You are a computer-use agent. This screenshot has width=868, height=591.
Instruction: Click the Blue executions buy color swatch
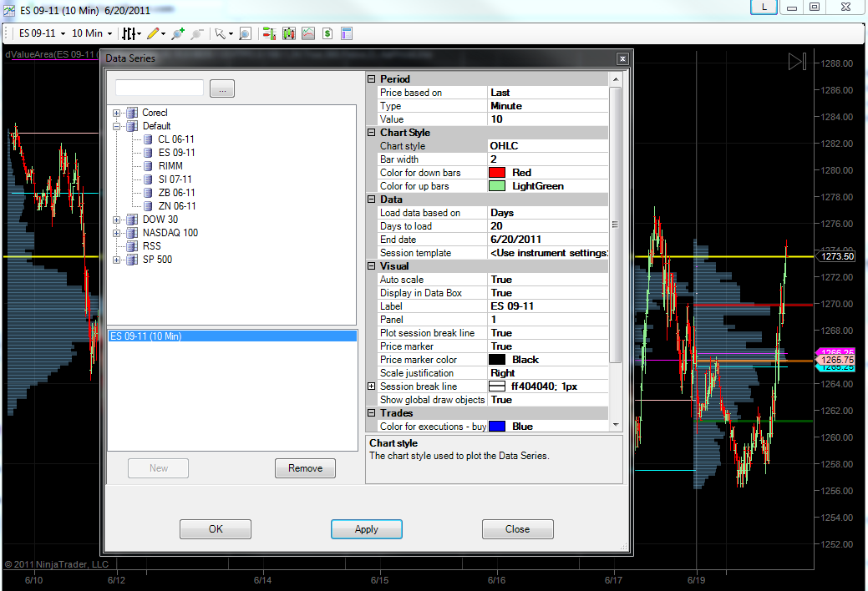497,426
